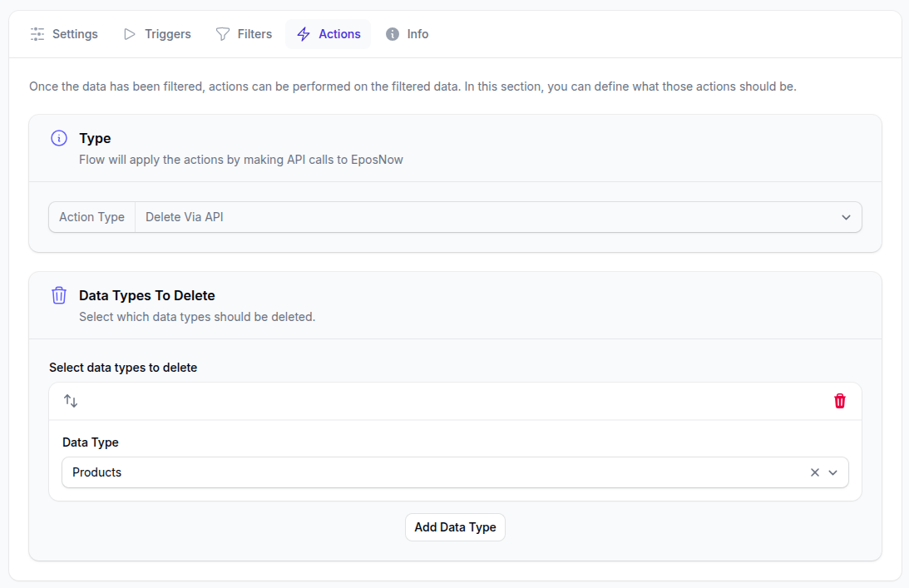Screen dimensions: 909x588
Task: Select the Settings tab label
Action: tap(75, 34)
